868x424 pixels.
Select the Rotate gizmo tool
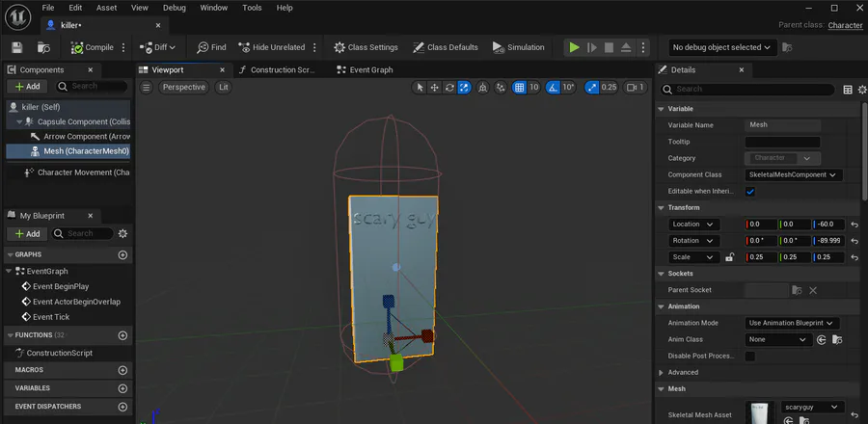pos(449,88)
